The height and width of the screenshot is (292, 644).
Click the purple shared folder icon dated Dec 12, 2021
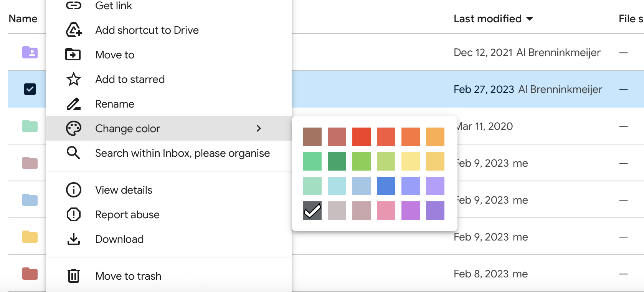[30, 52]
